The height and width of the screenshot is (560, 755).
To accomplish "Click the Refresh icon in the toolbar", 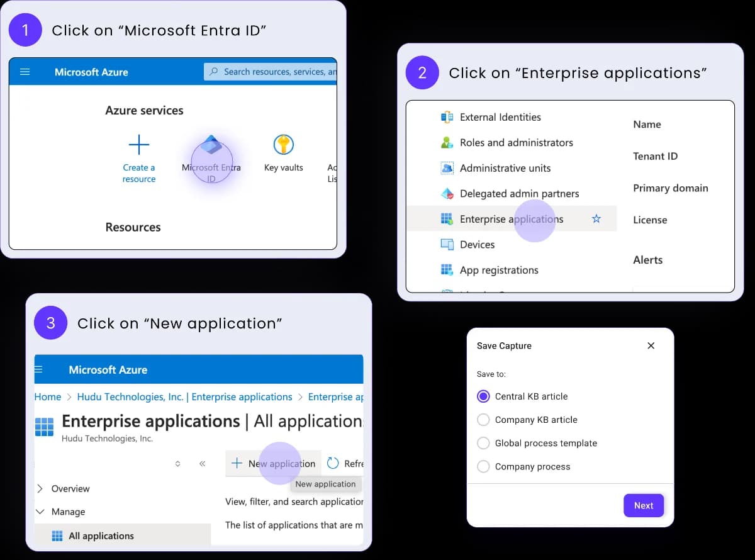I will point(333,464).
